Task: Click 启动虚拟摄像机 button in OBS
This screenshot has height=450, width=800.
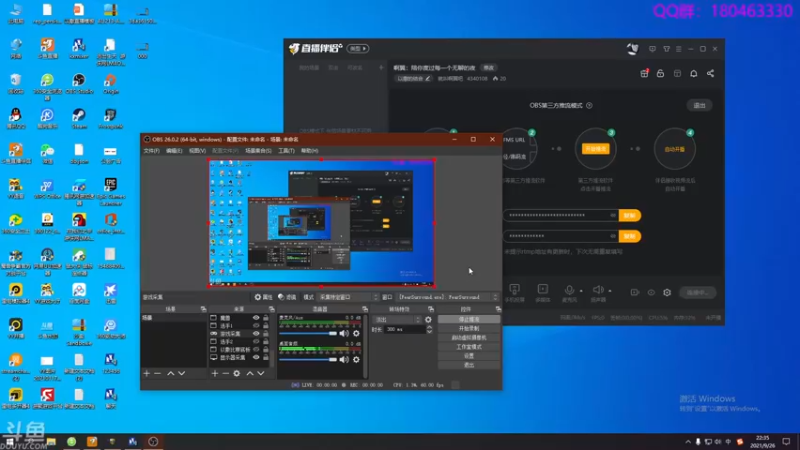Action: (x=469, y=338)
